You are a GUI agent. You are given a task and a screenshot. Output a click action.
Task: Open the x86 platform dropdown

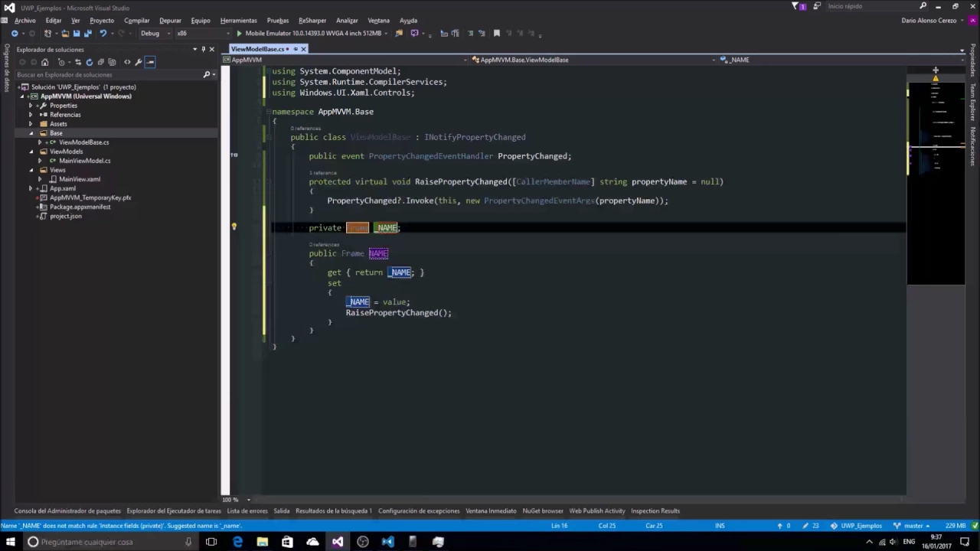203,34
